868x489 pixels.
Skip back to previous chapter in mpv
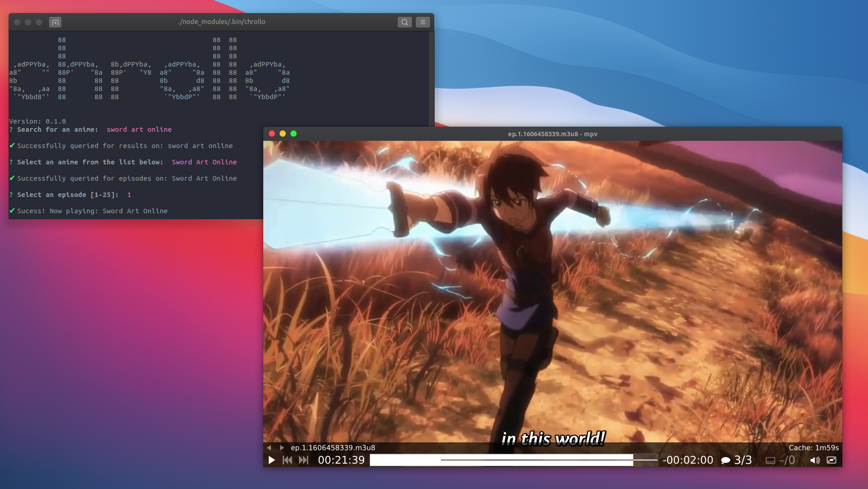pyautogui.click(x=287, y=460)
